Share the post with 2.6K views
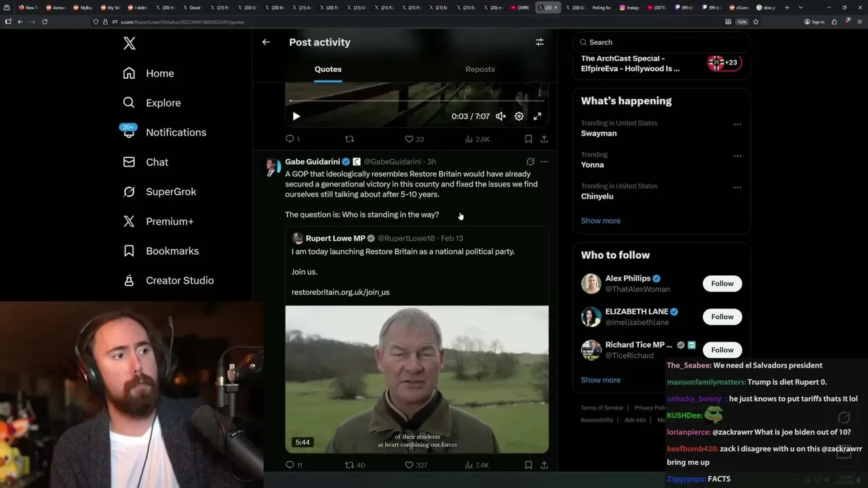This screenshot has width=868, height=488. pyautogui.click(x=544, y=139)
